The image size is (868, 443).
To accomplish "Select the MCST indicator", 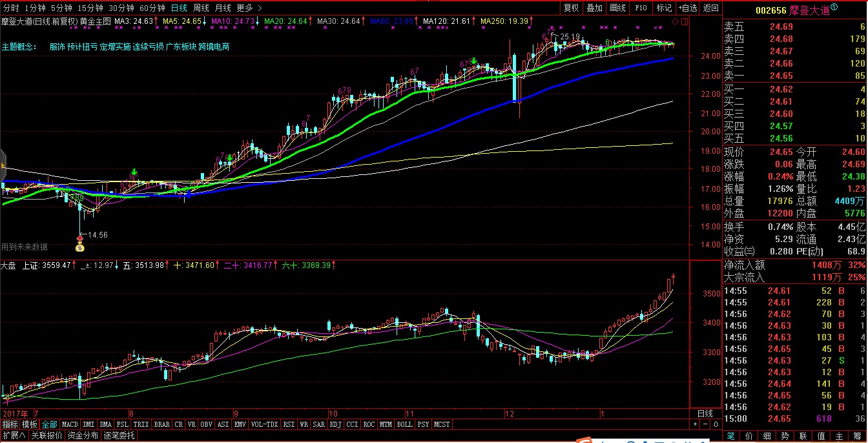I will click(442, 424).
